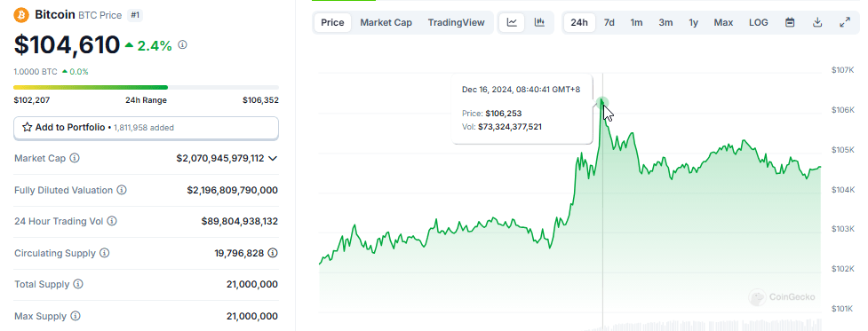Image resolution: width=868 pixels, height=331 pixels.
Task: Click the star icon in Add to Portfolio
Action: click(28, 128)
